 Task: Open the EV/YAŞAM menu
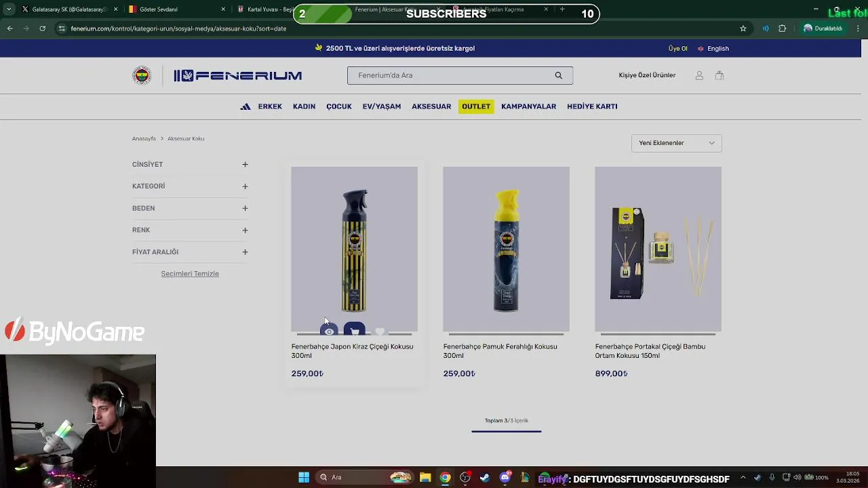point(382,106)
